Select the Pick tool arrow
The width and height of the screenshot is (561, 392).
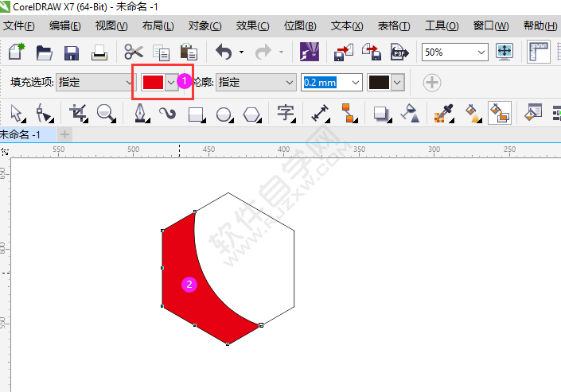(x=17, y=113)
